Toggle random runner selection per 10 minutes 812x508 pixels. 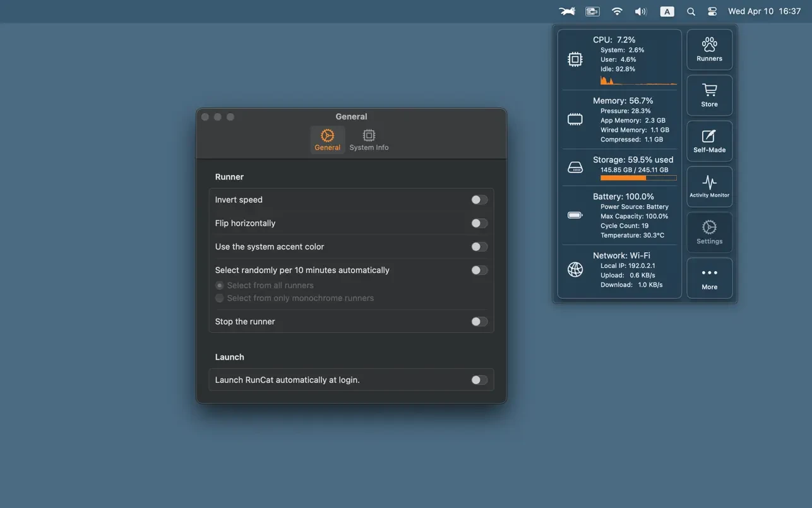[x=479, y=270]
